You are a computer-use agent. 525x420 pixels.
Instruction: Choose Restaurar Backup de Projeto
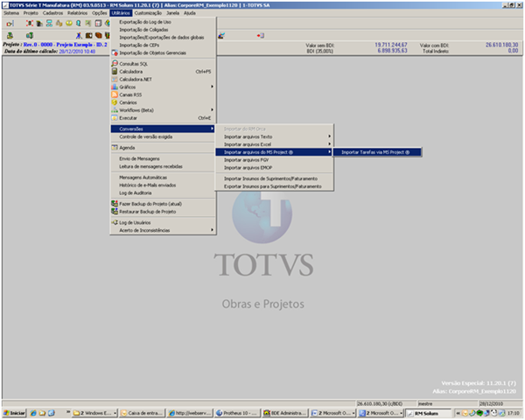[x=163, y=212]
